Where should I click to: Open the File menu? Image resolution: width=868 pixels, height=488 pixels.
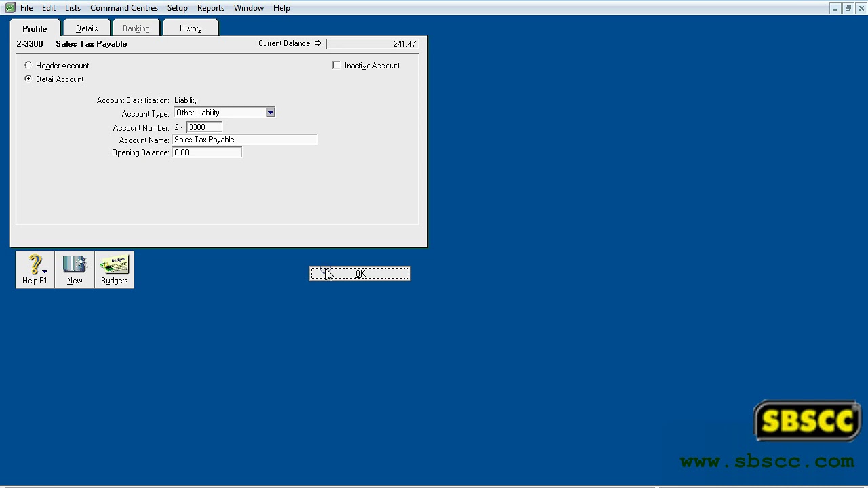click(26, 8)
